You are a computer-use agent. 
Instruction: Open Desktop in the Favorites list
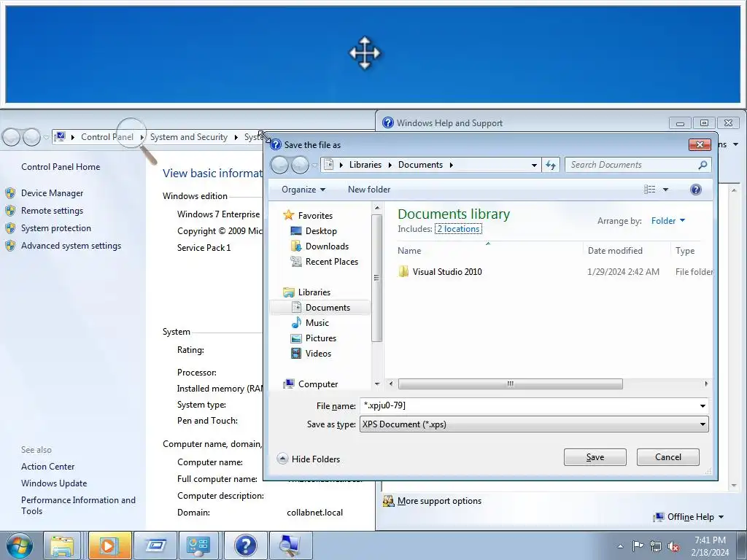click(321, 231)
